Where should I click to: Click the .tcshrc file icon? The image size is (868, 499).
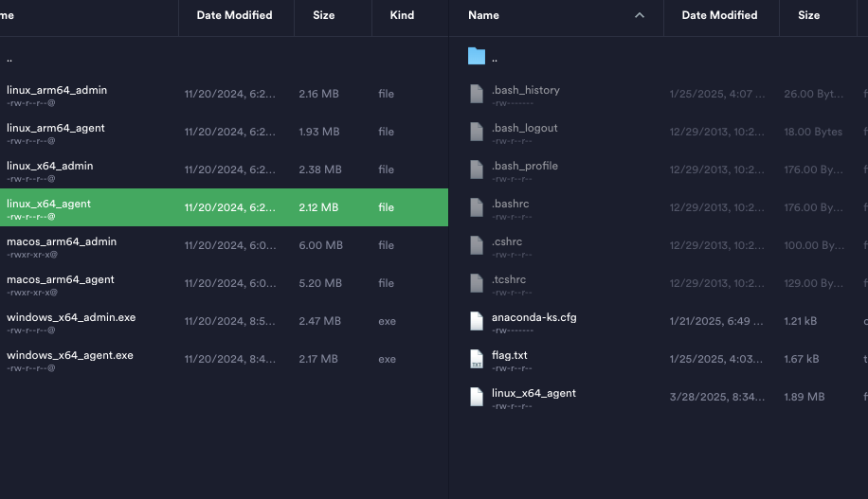pos(476,283)
